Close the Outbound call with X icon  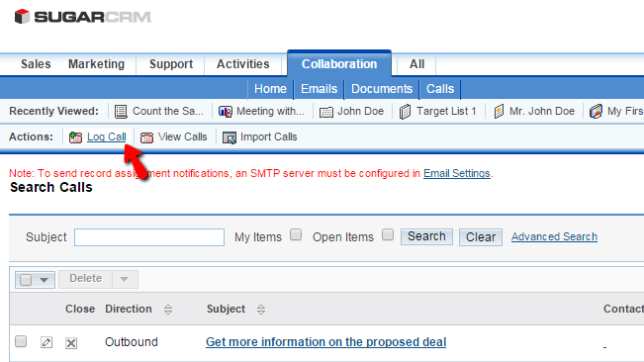(71, 342)
